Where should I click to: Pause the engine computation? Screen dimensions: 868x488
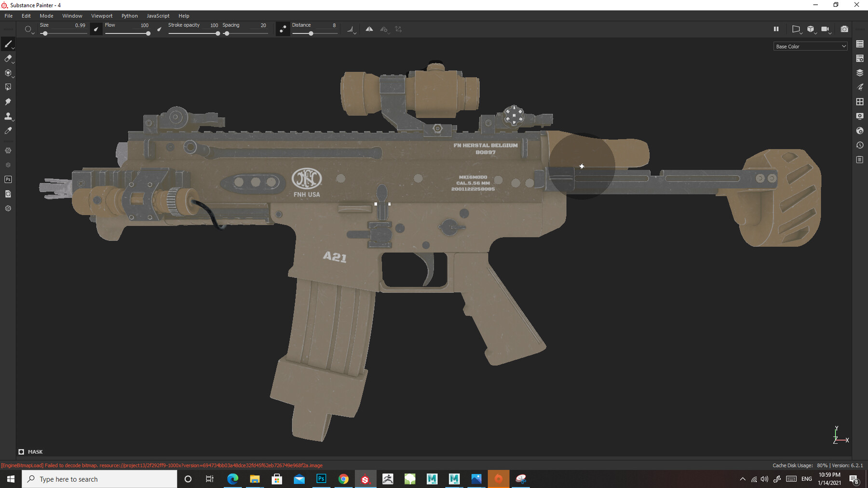coord(776,29)
